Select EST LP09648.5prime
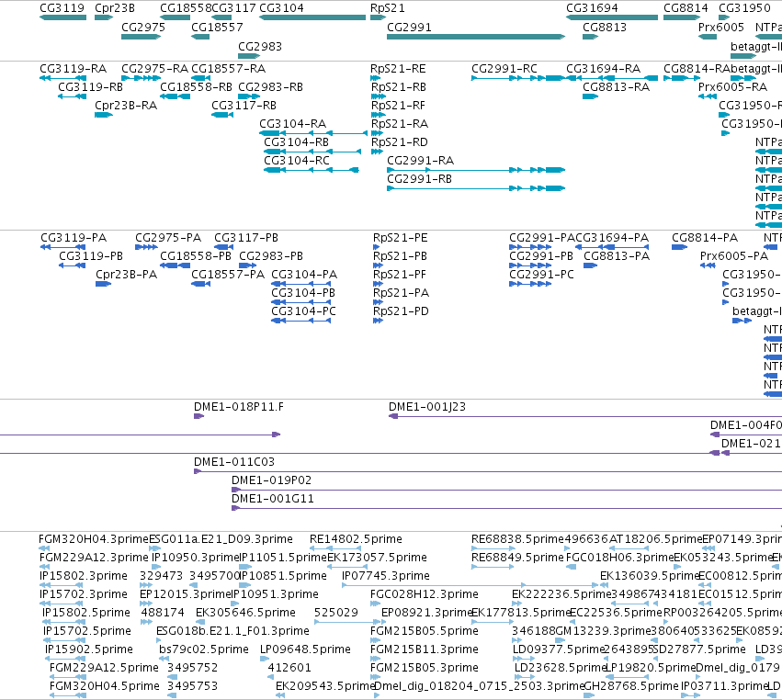This screenshot has height=700, width=782. 264,659
